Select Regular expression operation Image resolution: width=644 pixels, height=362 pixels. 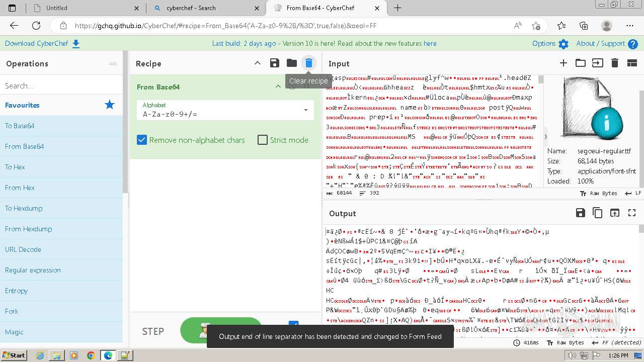[61, 270]
